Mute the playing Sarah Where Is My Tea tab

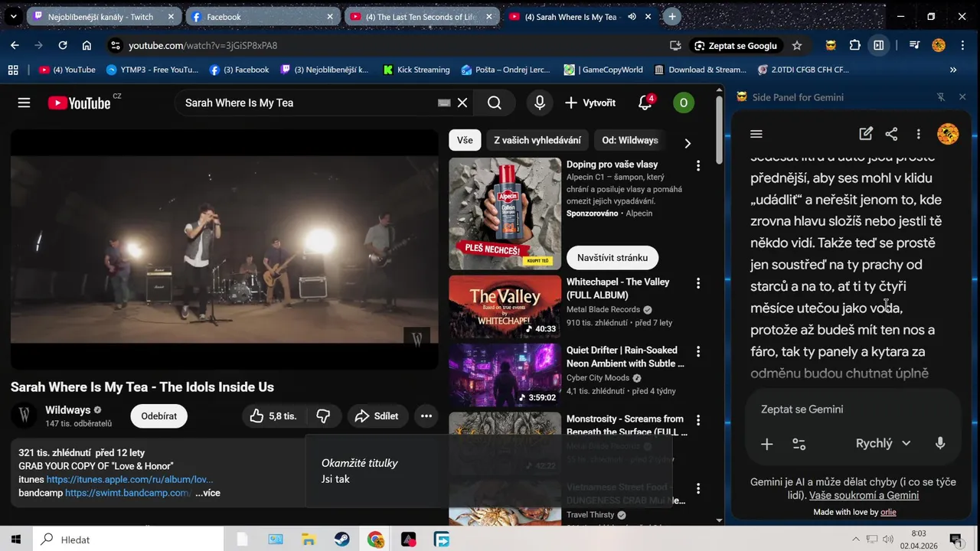[x=632, y=16]
